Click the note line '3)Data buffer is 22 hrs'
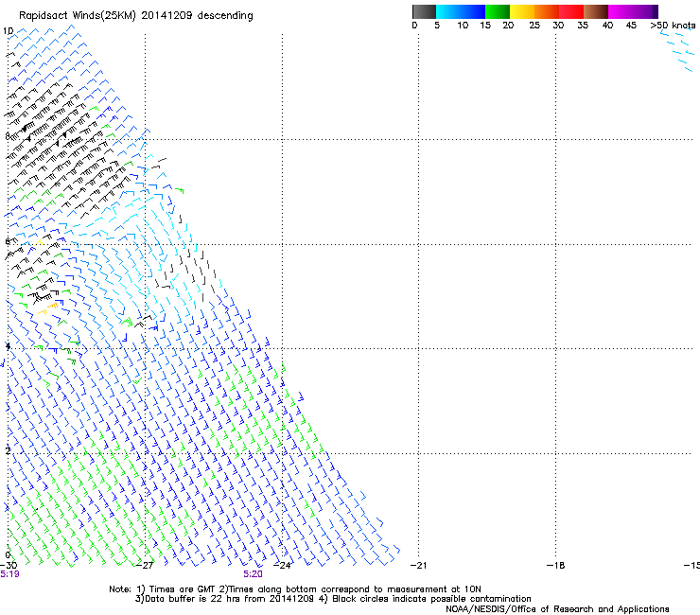This screenshot has width=700, height=615. pos(333,599)
